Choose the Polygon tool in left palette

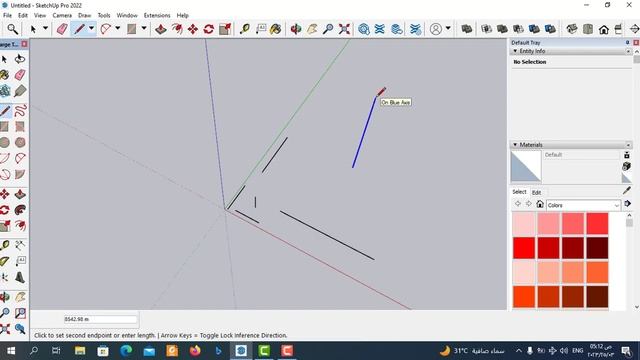(x=20, y=142)
